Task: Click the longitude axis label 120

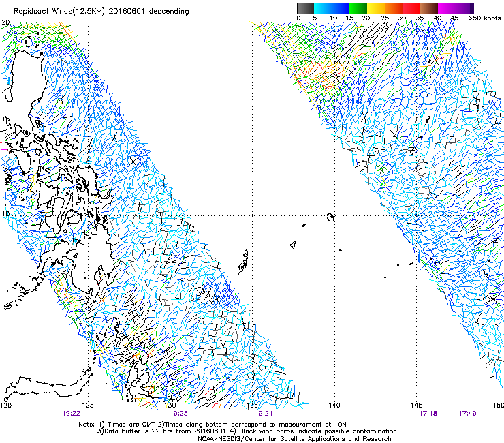Action: tap(5, 405)
